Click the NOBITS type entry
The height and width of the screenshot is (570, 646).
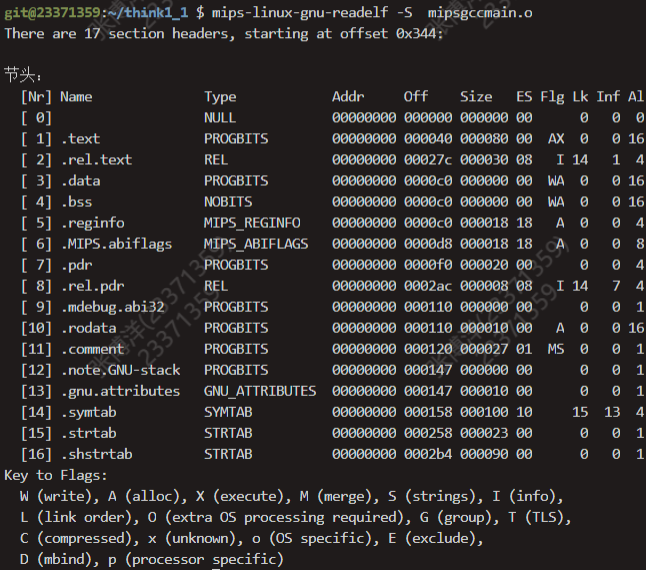click(228, 202)
